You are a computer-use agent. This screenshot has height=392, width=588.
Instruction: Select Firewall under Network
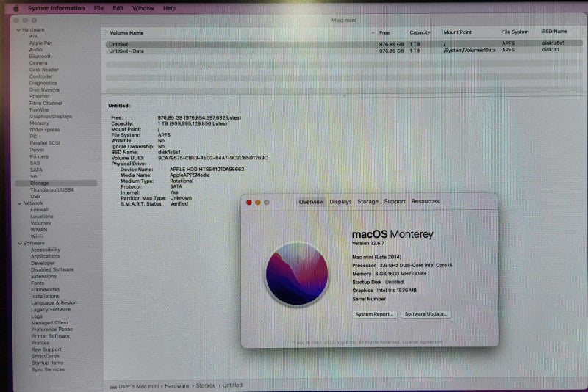click(40, 210)
